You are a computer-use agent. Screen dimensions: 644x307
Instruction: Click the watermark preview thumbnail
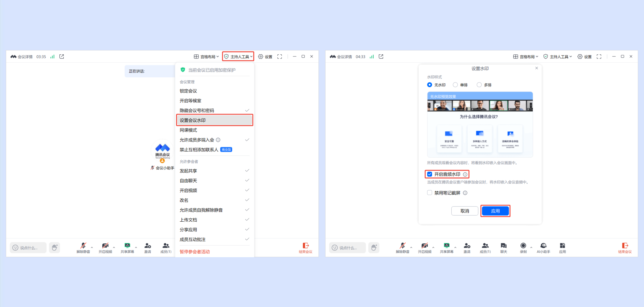pos(480,124)
